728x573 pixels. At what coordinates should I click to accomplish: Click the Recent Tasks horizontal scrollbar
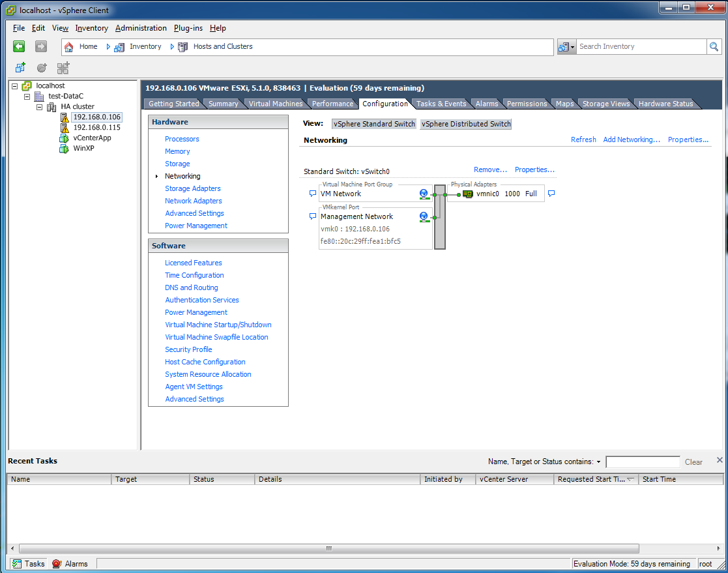(x=328, y=548)
